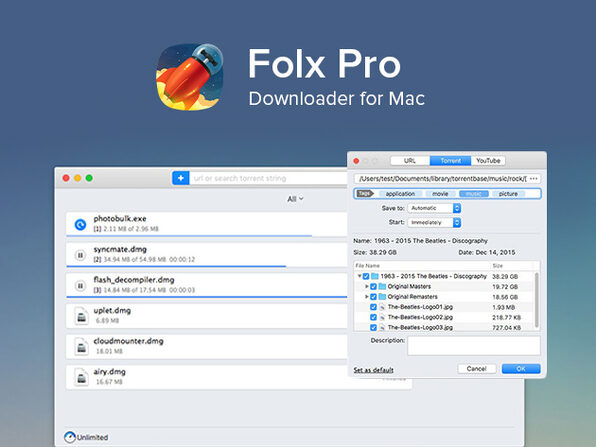Viewport: 596px width, 447px height.
Task: Click the speed gauge icon beside Unlimited
Action: 70,437
